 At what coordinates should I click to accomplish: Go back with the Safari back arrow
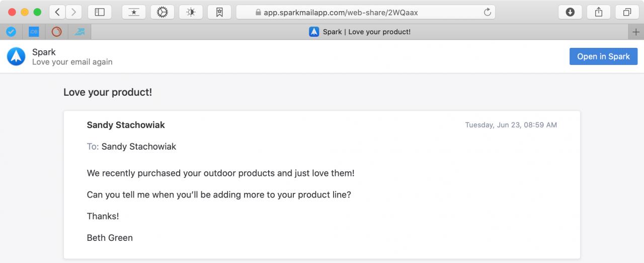point(57,12)
